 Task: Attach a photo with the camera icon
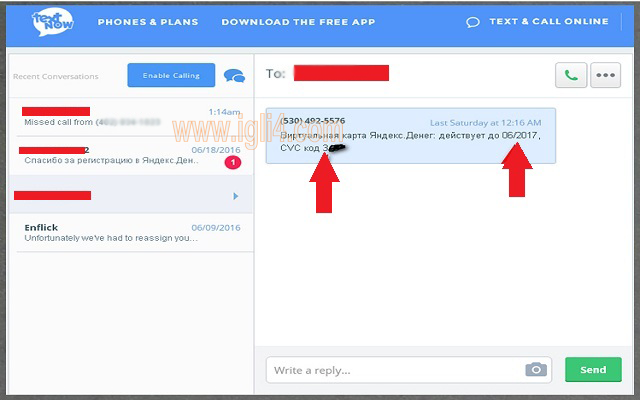[536, 369]
